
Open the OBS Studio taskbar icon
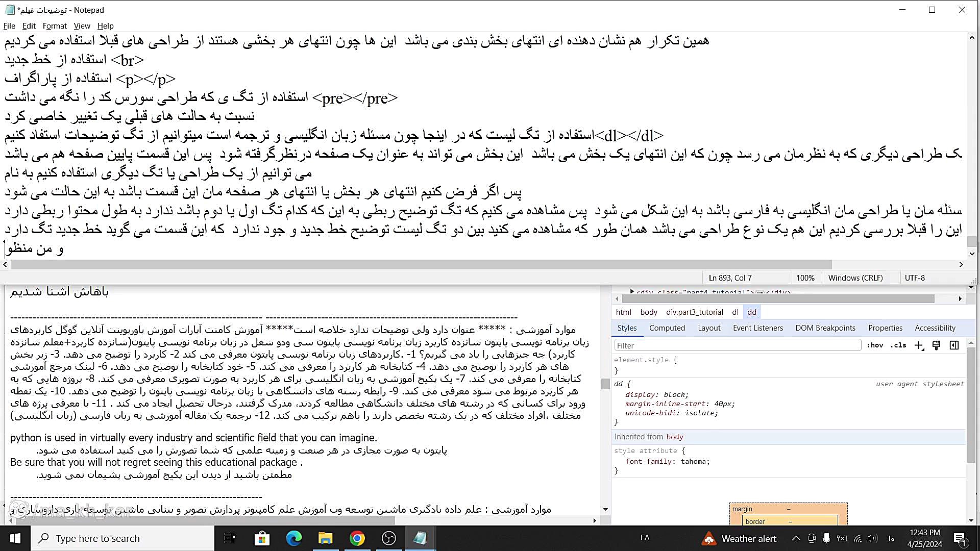[x=389, y=538]
